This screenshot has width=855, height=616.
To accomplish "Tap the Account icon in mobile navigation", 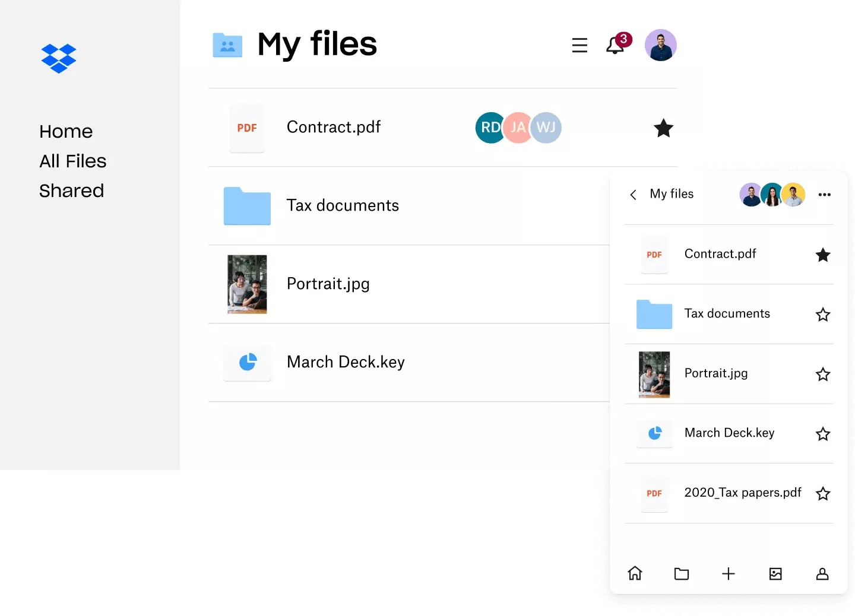I will (822, 574).
